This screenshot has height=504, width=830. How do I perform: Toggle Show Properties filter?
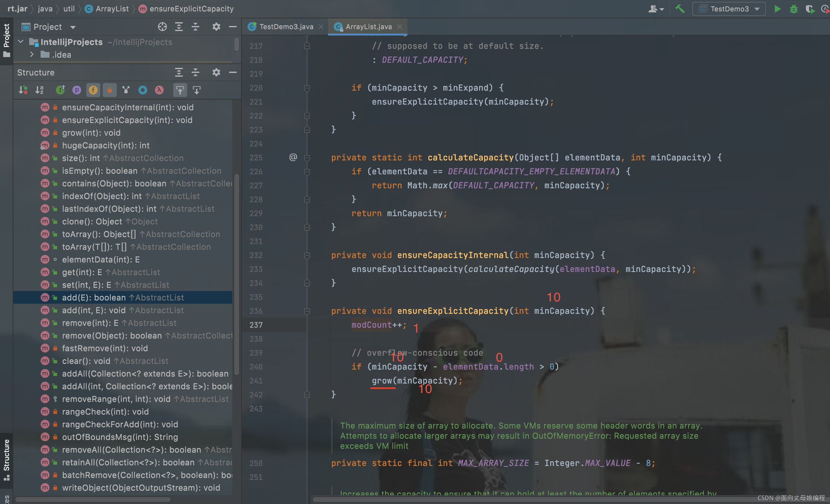pyautogui.click(x=77, y=90)
